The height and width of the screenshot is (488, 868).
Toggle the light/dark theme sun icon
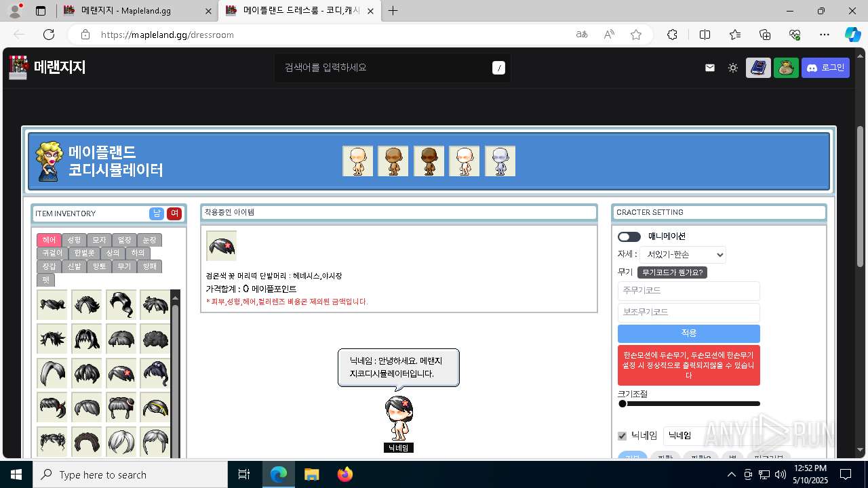click(x=733, y=68)
